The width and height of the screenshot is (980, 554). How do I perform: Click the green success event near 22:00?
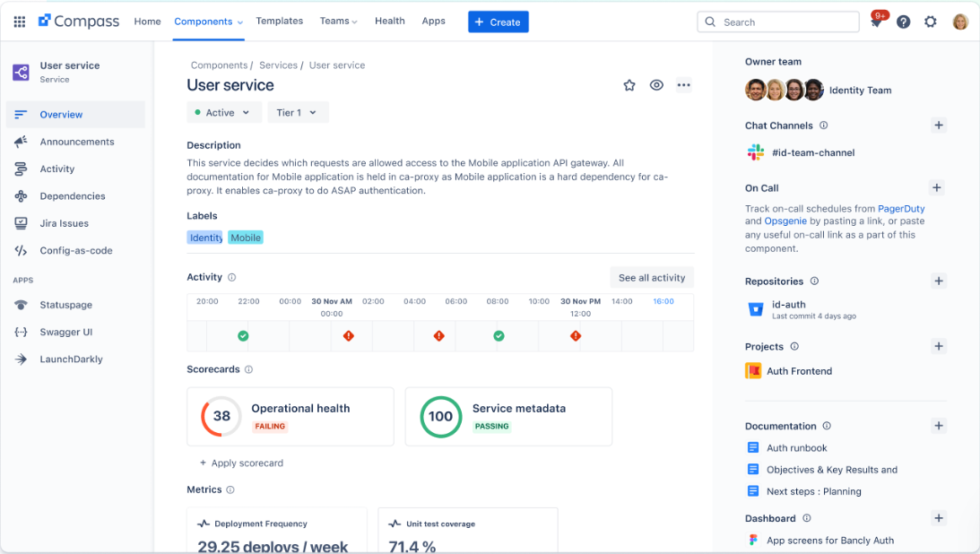pyautogui.click(x=243, y=336)
